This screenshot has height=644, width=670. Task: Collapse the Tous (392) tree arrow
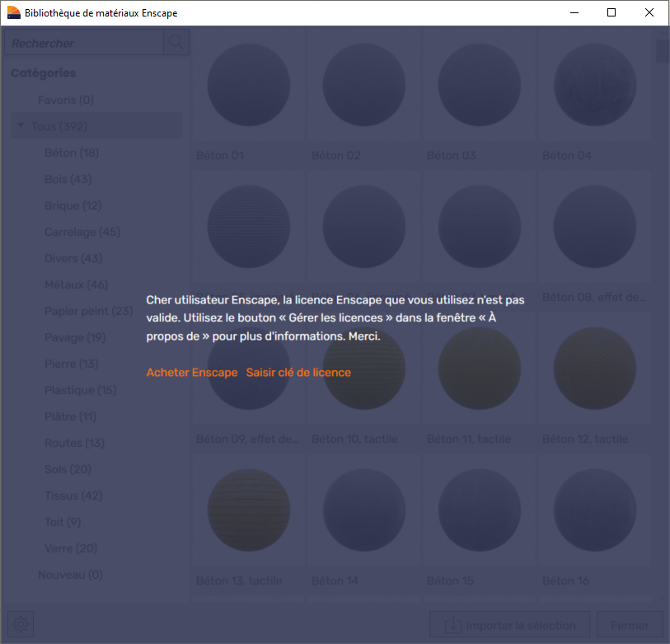[21, 125]
